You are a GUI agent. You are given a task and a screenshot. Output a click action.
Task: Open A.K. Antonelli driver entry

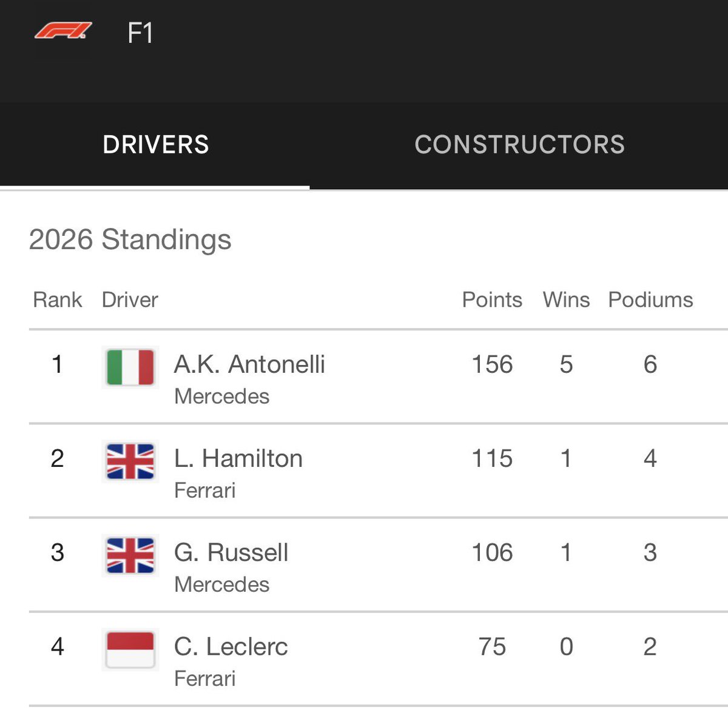point(249,364)
